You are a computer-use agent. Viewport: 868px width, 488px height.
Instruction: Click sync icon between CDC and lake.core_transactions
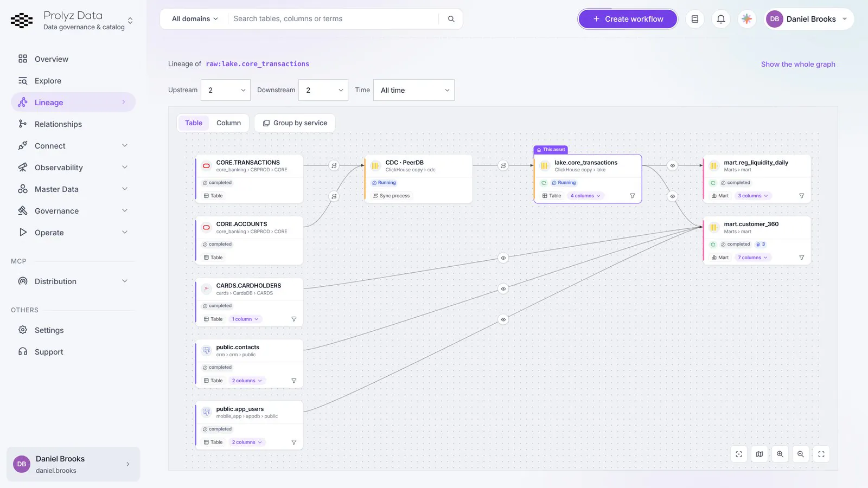pos(503,165)
